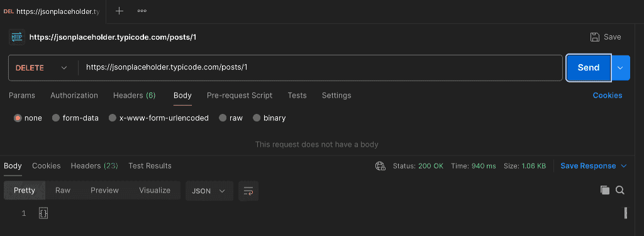
Task: Copy the response with the copy icon
Action: pyautogui.click(x=604, y=190)
